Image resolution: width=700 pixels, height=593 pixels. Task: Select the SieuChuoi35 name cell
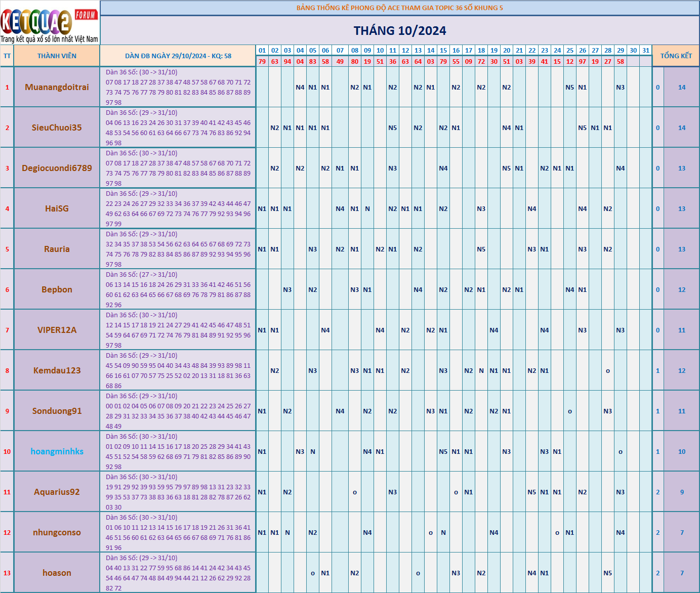coord(57,128)
